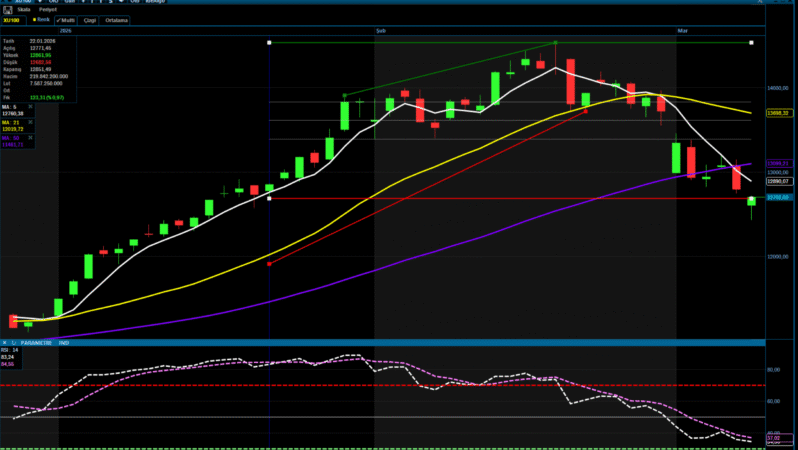Click the IND label in RSI header
798x450 pixels.
click(x=64, y=342)
